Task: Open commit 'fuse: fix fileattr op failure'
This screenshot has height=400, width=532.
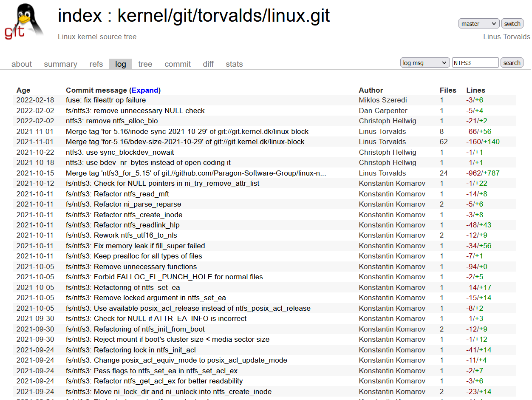Action: (106, 100)
